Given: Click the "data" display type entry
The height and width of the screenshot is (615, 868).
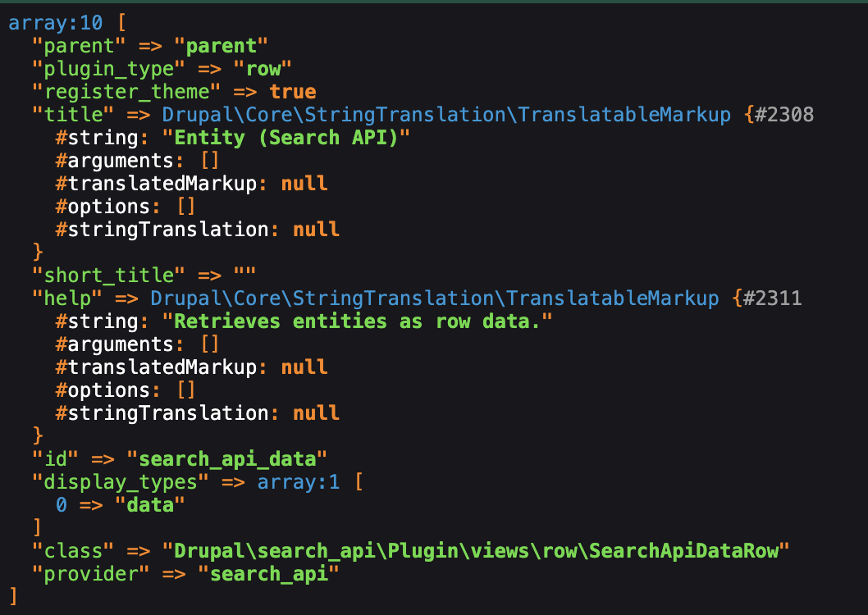Looking at the screenshot, I should (x=150, y=505).
